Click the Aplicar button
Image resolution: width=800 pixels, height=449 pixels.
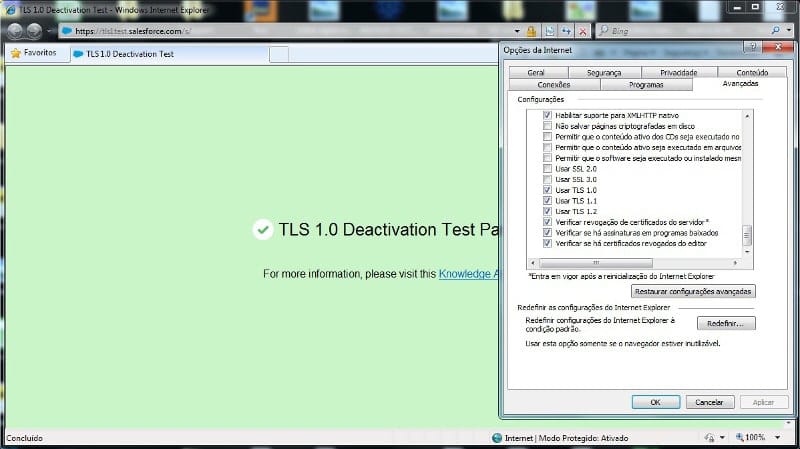[x=763, y=402]
